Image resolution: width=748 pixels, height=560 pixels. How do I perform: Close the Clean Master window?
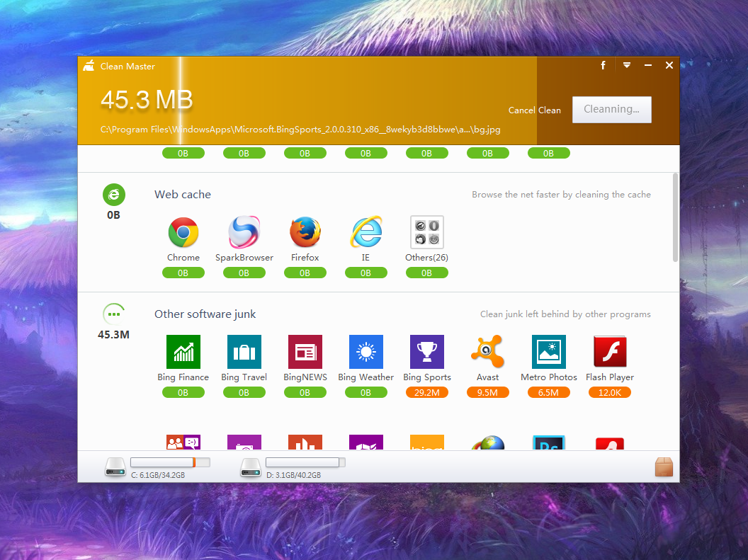click(x=669, y=65)
